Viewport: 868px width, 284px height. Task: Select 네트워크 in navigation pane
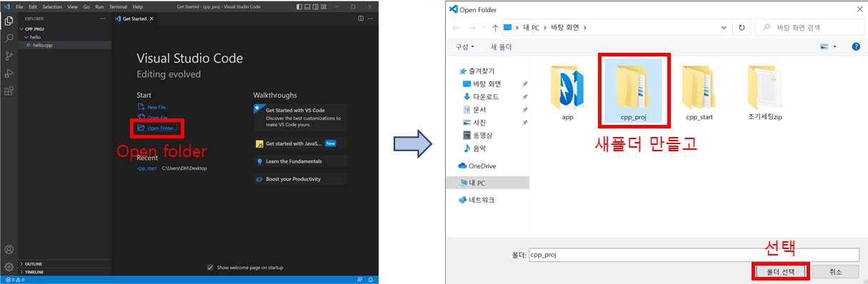click(x=476, y=200)
